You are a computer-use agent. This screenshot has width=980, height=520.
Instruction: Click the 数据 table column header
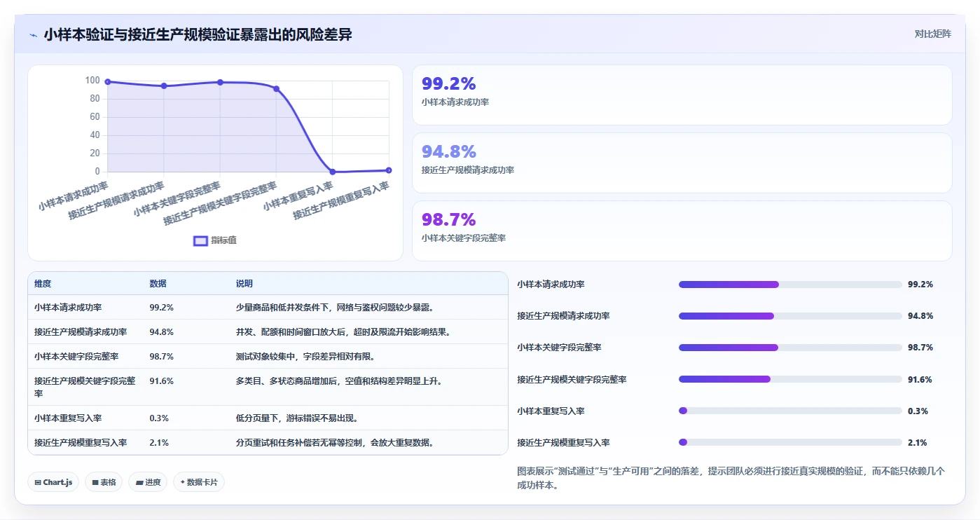click(158, 284)
